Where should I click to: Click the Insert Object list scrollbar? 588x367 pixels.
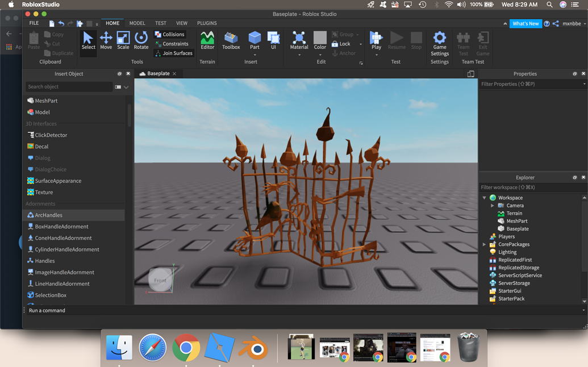coord(130,115)
